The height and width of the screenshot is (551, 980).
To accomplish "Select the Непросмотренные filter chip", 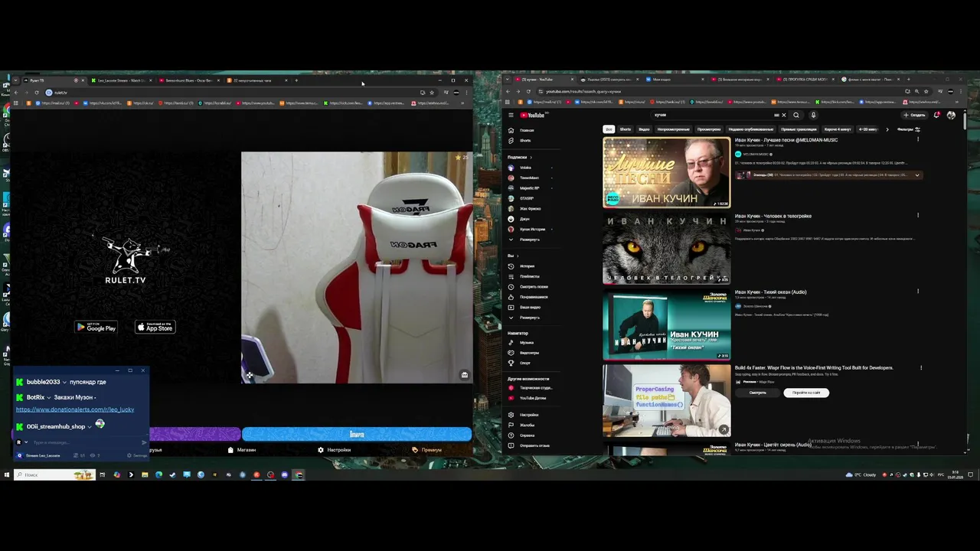I will tap(674, 129).
